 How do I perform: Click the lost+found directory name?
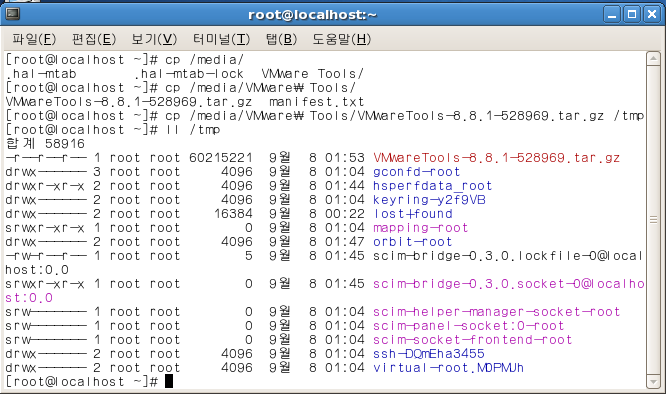(412, 214)
